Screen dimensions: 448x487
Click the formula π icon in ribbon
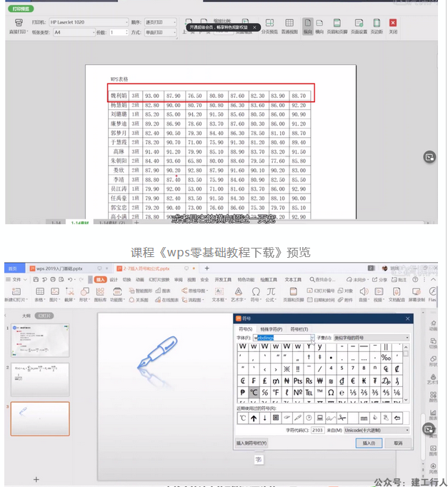(271, 291)
